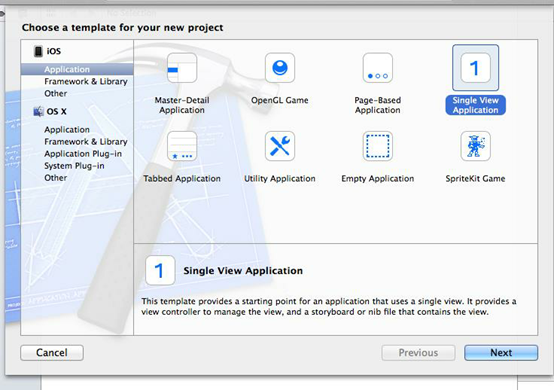
Task: Click the 'Page-Based Application' label
Action: coord(378,105)
